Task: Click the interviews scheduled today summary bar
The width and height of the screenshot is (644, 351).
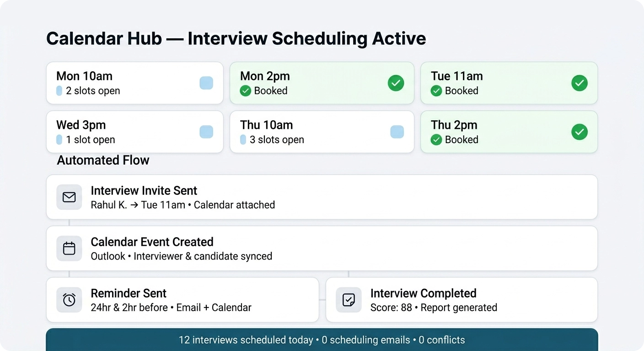Action: click(322, 340)
